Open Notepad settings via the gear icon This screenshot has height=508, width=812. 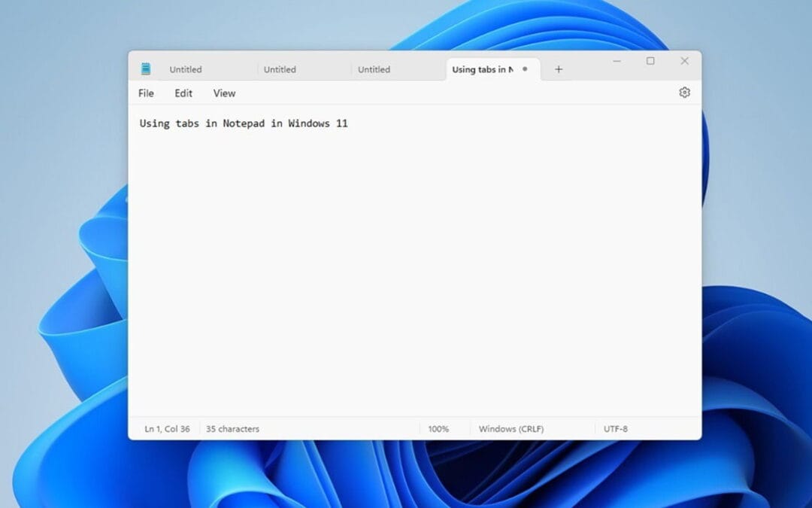(684, 92)
